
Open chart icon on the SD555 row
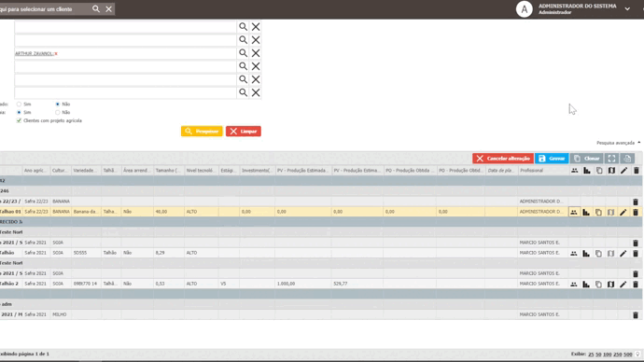tap(586, 253)
